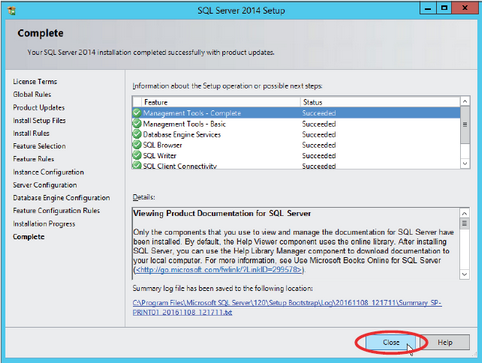Image resolution: width=482 pixels, height=363 pixels.
Task: Click the Feature Configuration Rules step
Action: click(x=56, y=211)
